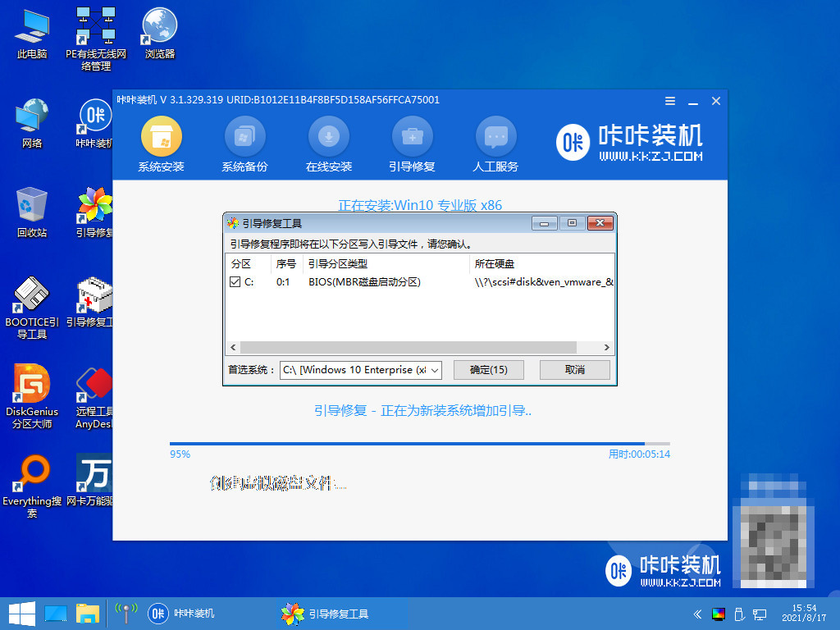Click 取消 to cancel boot repair
Image resolution: width=840 pixels, height=630 pixels.
coord(574,370)
